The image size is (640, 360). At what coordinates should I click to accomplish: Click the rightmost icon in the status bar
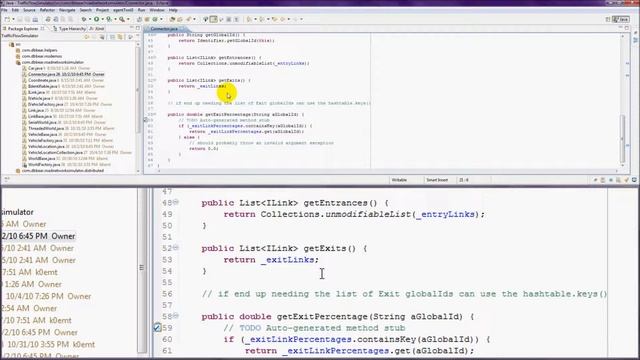(634, 180)
